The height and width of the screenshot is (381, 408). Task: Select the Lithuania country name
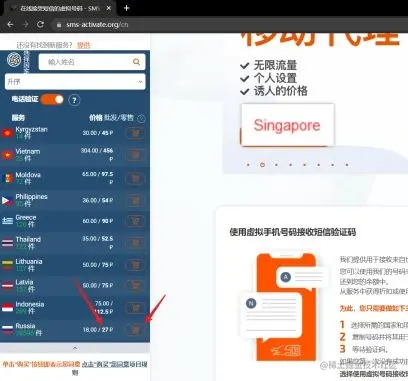pyautogui.click(x=29, y=261)
